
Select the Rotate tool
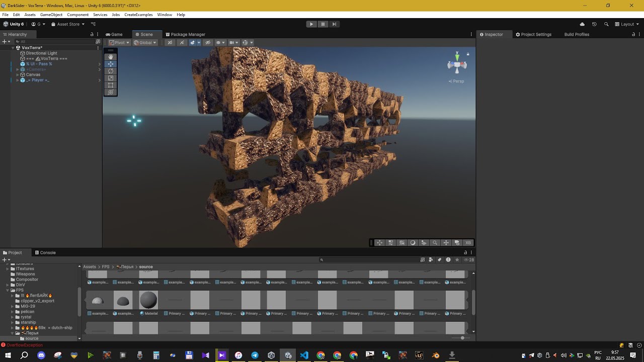coord(111,71)
